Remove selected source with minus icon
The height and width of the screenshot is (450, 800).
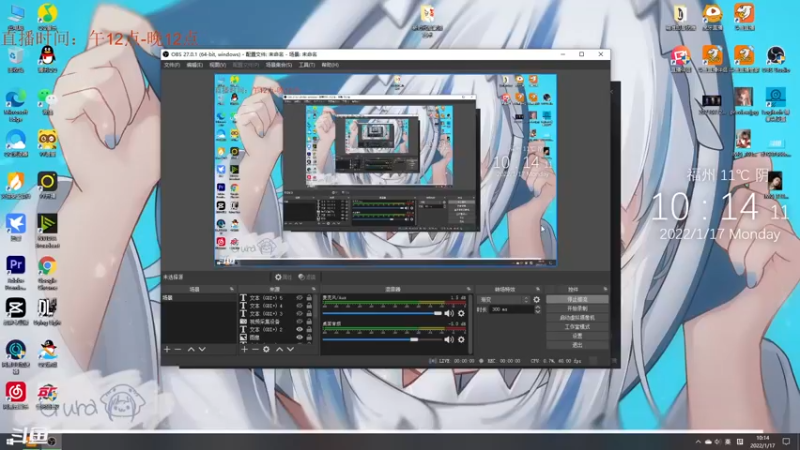click(x=255, y=349)
